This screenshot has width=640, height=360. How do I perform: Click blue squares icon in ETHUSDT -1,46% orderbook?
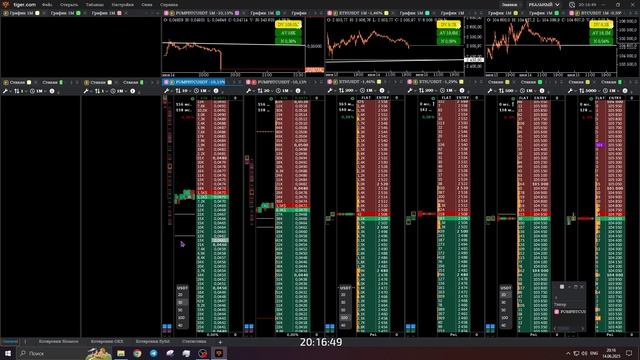330,327
